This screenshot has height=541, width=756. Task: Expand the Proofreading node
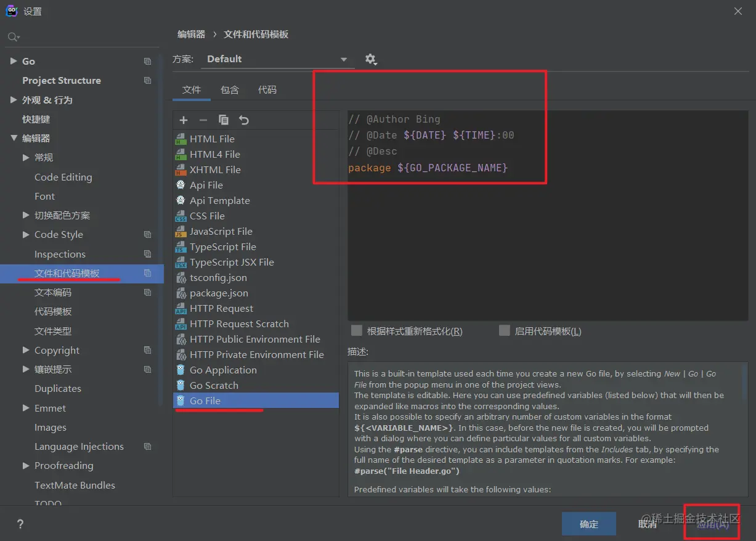point(26,465)
